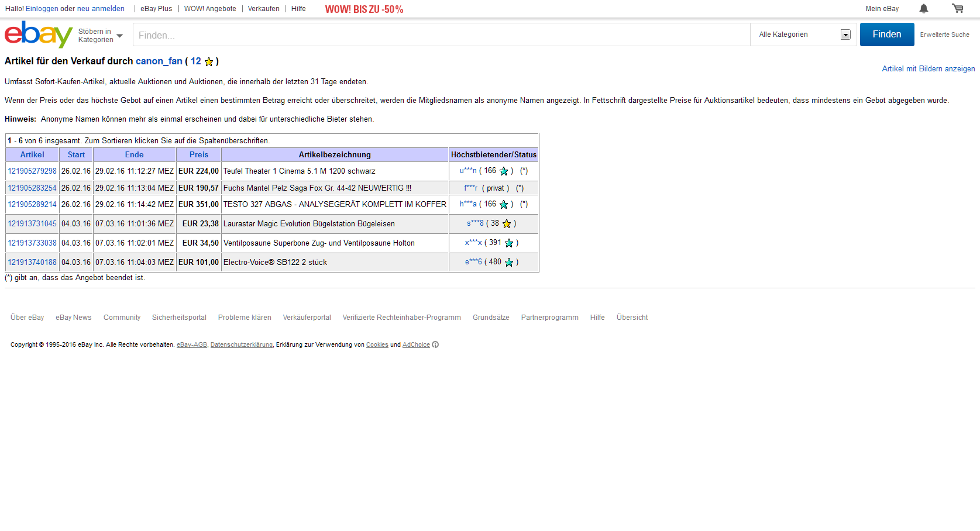Open Über eBay footer link
Image resolution: width=980 pixels, height=531 pixels.
pos(27,318)
